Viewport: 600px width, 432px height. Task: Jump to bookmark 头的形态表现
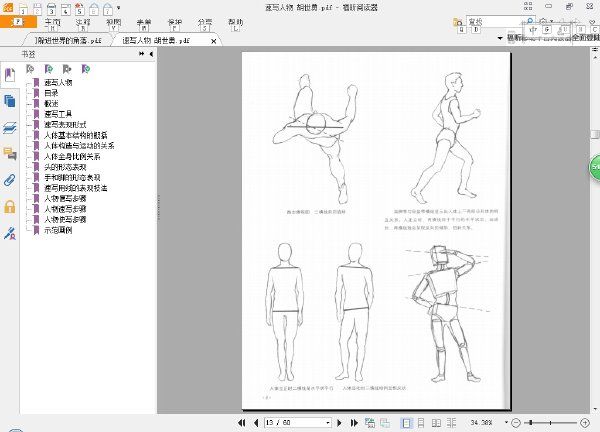point(65,167)
